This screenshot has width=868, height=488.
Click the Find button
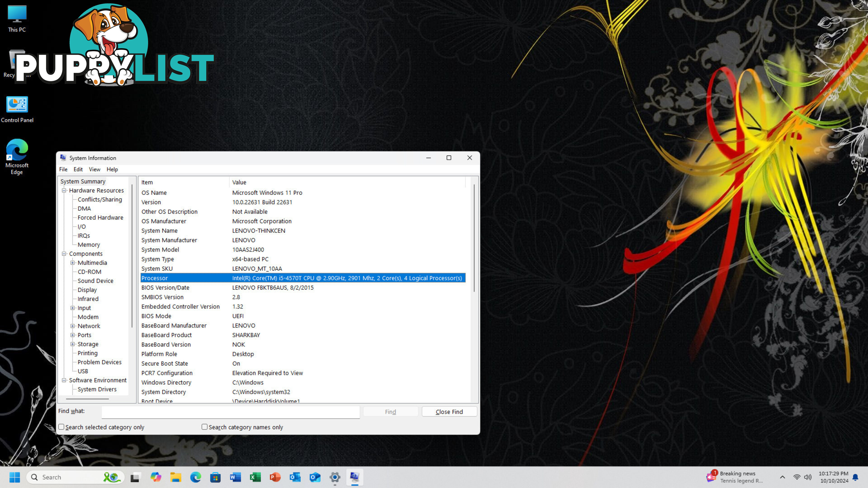click(391, 412)
